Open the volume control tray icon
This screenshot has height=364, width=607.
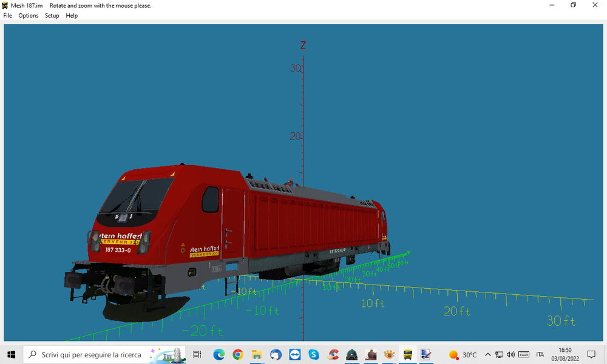(510, 354)
